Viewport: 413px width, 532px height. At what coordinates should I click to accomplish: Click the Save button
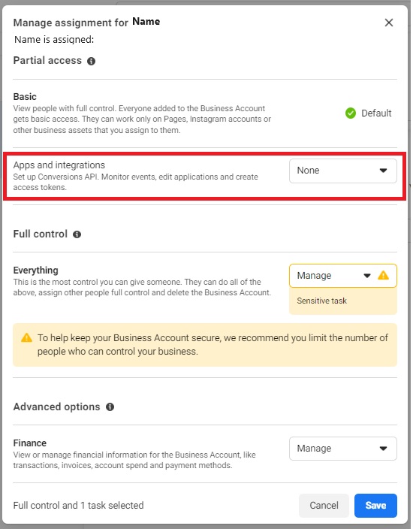[x=375, y=506]
